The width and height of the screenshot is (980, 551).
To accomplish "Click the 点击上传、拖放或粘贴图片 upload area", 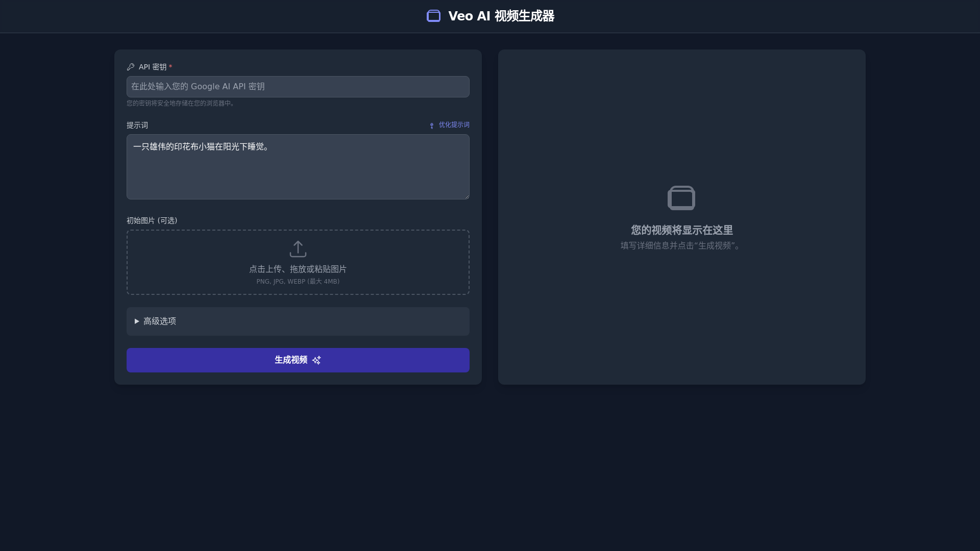I will (x=298, y=262).
